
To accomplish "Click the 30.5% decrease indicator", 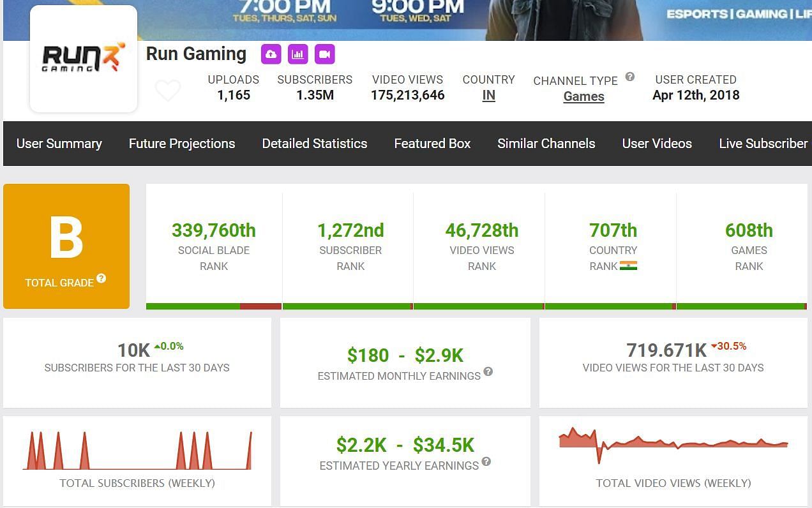I will pyautogui.click(x=728, y=346).
